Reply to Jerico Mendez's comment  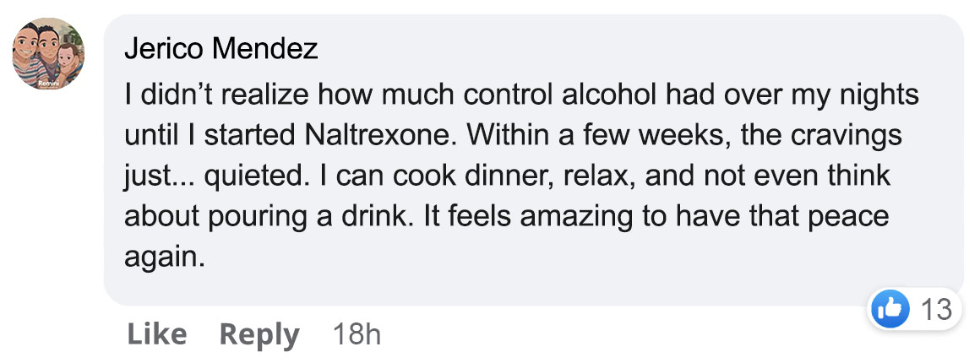click(259, 334)
